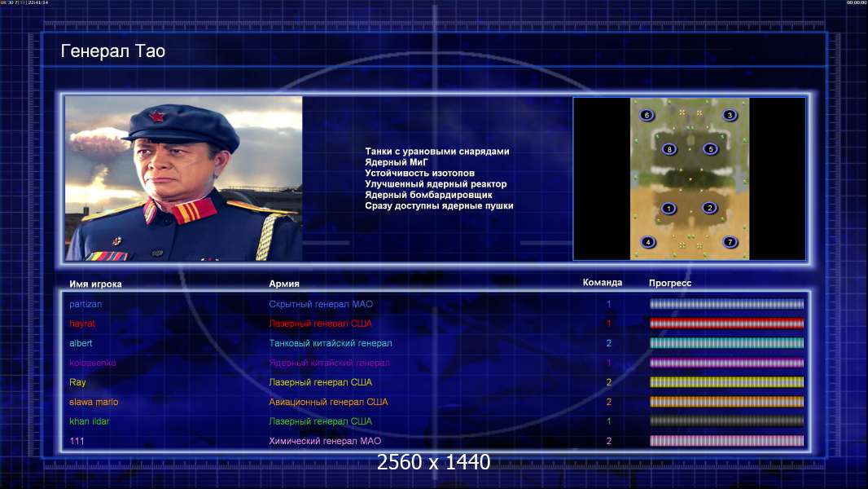The image size is (868, 489).
Task: Click start position marker 6 on minimap
Action: click(647, 115)
